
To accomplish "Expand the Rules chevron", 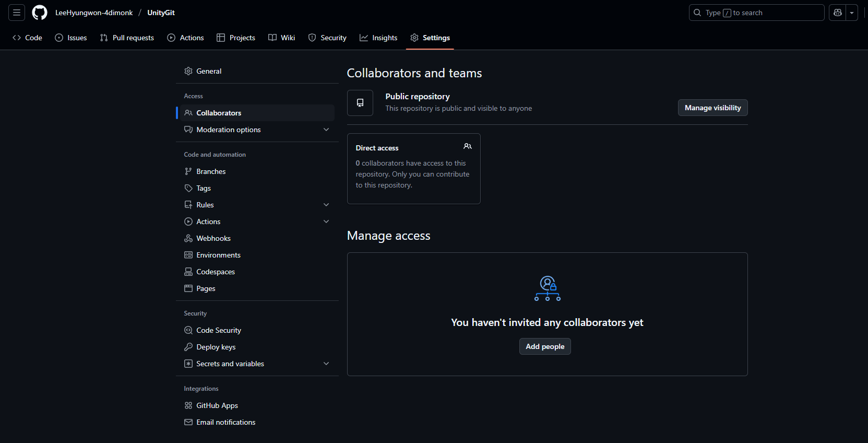I will click(326, 205).
